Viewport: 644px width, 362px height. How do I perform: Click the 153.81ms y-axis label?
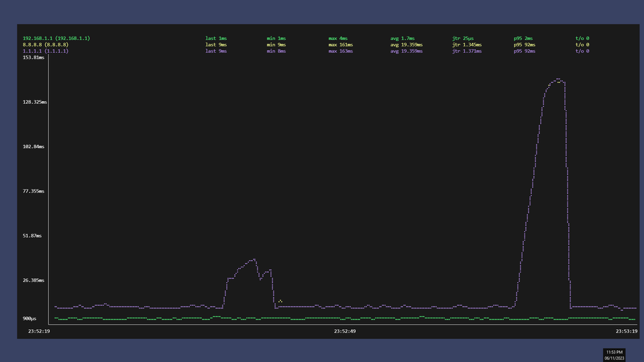[33, 58]
